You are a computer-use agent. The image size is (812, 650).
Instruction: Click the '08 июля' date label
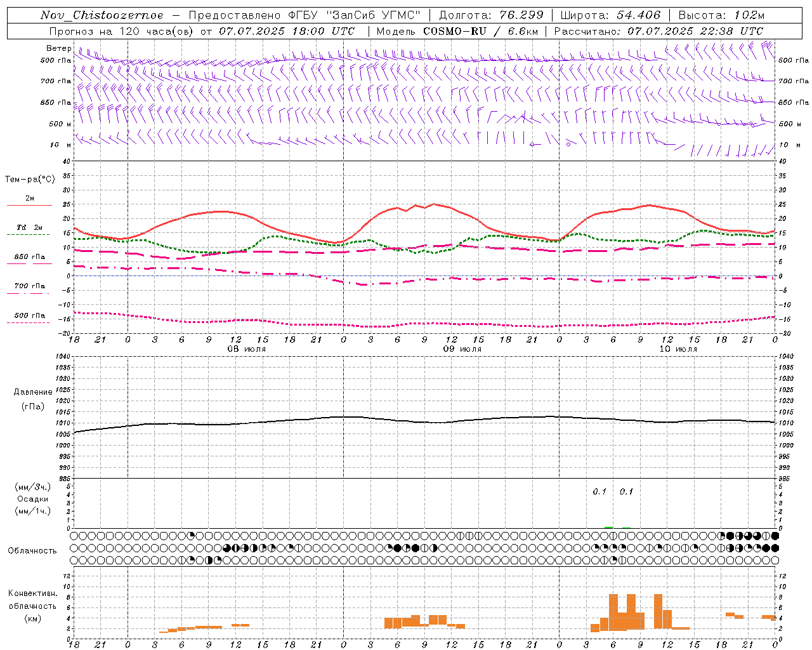click(247, 349)
